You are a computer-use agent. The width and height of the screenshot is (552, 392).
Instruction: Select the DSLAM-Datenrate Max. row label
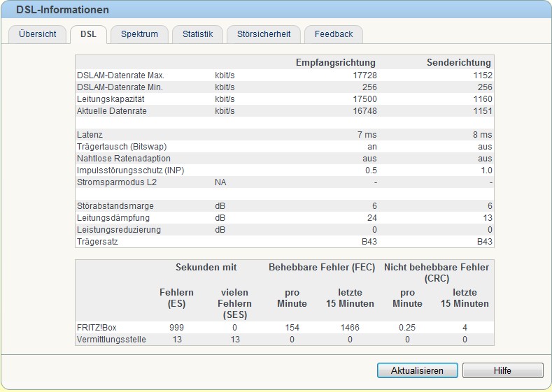coord(120,75)
